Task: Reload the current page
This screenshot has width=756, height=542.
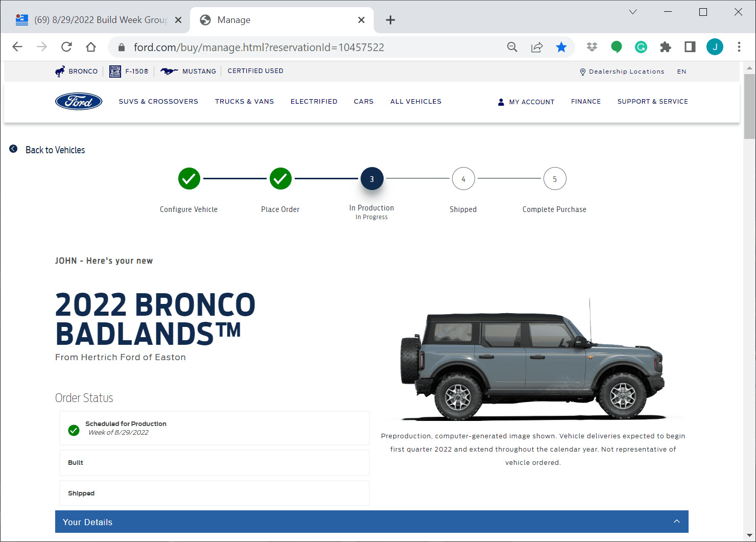Action: (x=66, y=47)
